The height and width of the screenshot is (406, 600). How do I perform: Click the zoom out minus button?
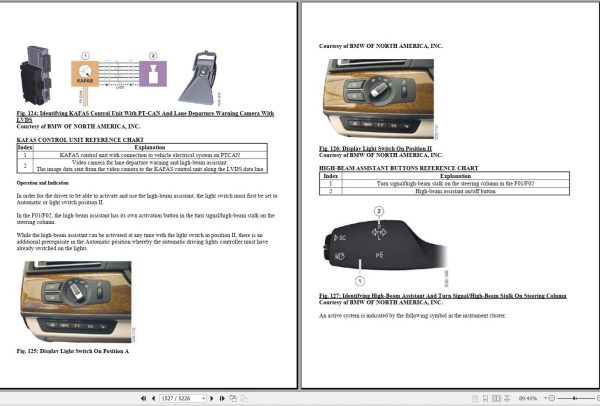[552, 398]
